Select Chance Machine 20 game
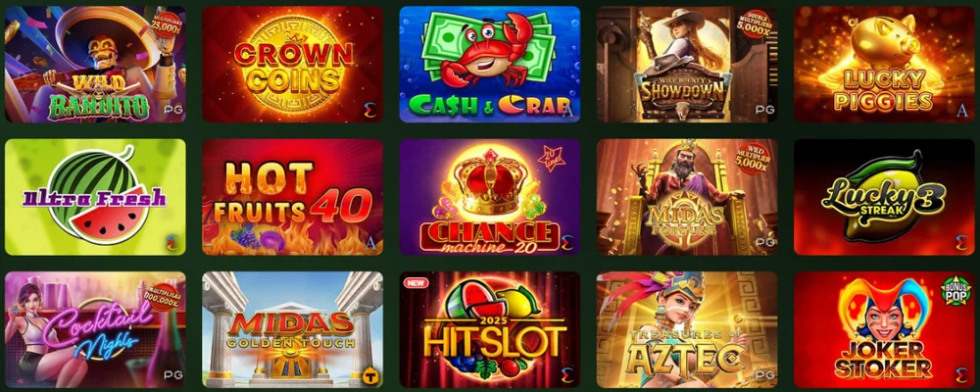980x392 pixels. click(490, 197)
